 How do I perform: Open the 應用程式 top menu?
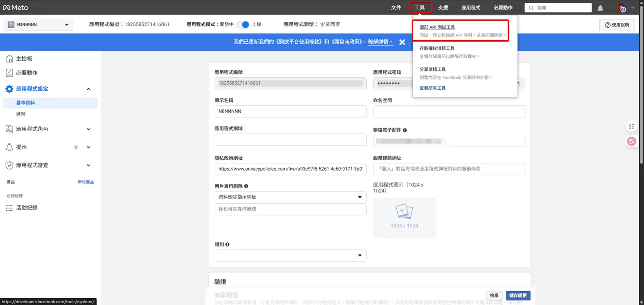471,8
